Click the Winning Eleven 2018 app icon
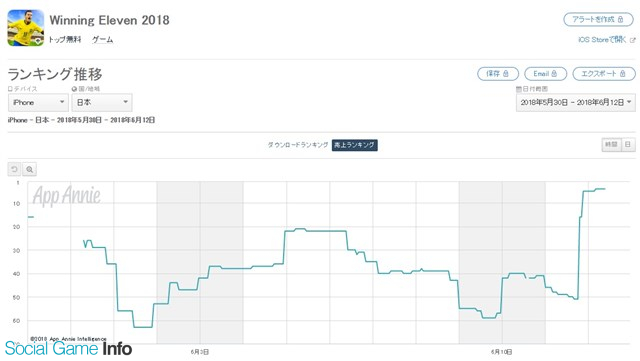This screenshot has height=361, width=640. (x=26, y=28)
